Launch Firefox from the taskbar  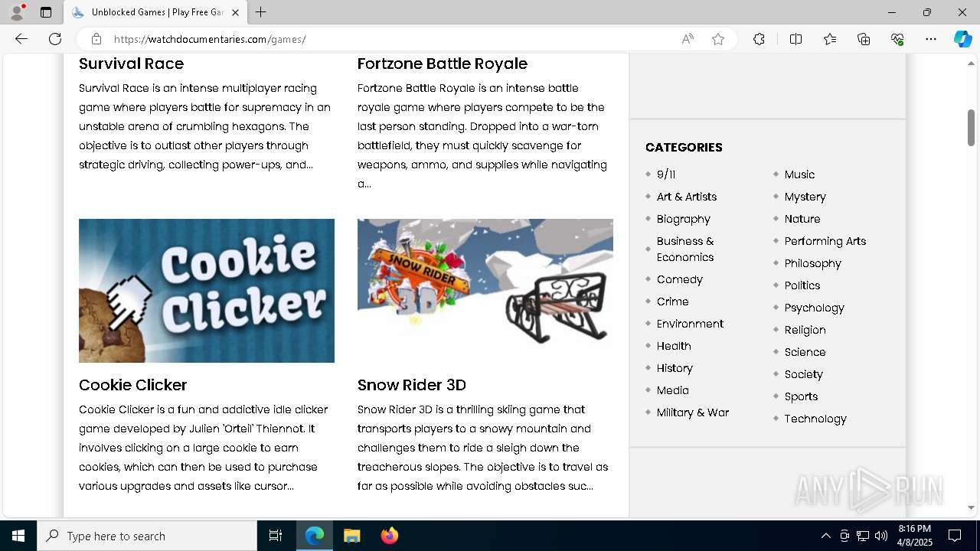click(390, 536)
